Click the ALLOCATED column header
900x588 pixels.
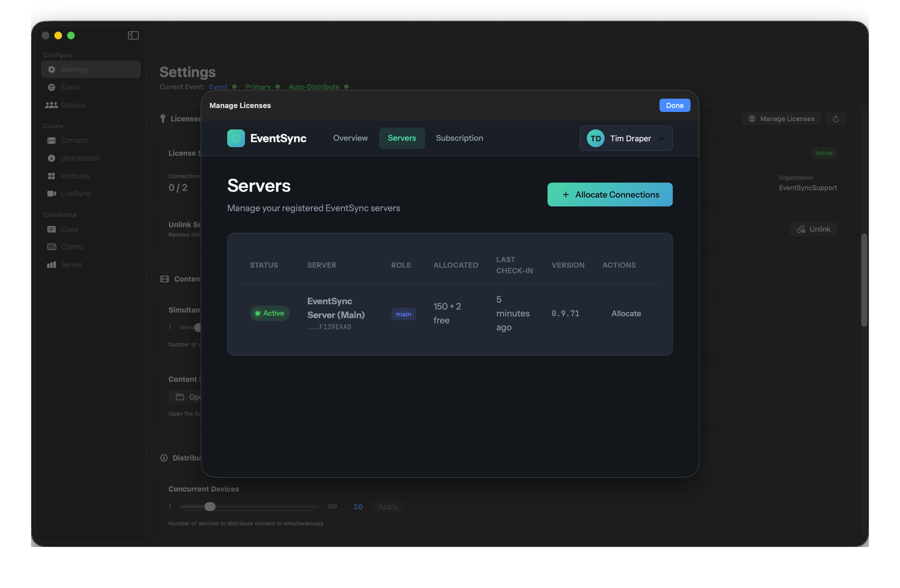coord(456,265)
